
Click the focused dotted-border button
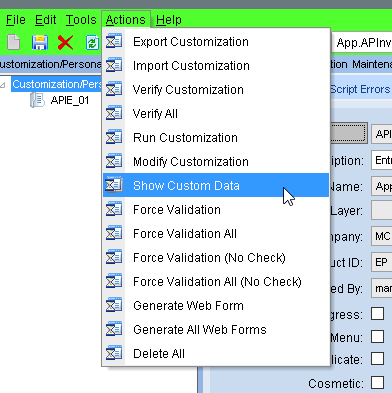coord(349,133)
